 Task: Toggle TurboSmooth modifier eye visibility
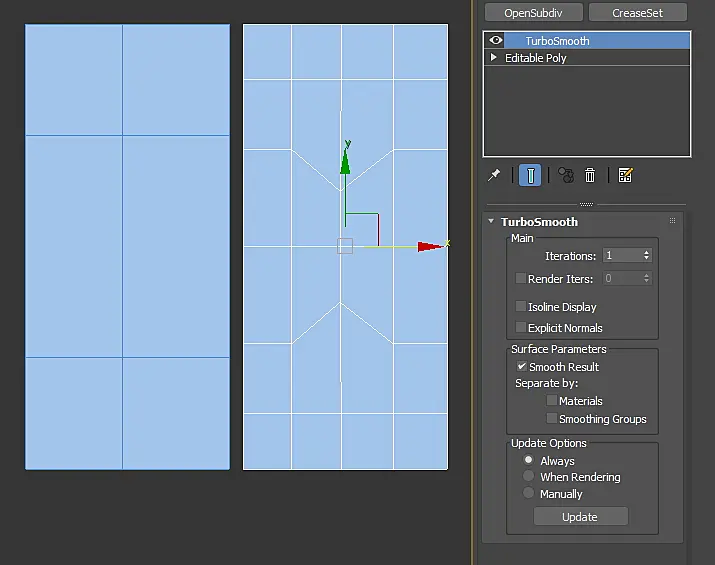[496, 41]
